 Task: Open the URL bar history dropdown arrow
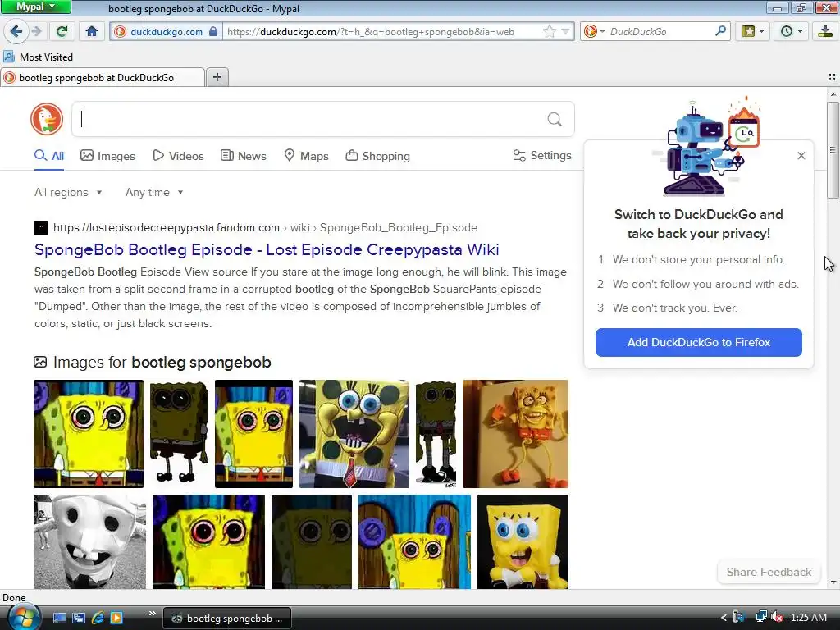tap(565, 32)
